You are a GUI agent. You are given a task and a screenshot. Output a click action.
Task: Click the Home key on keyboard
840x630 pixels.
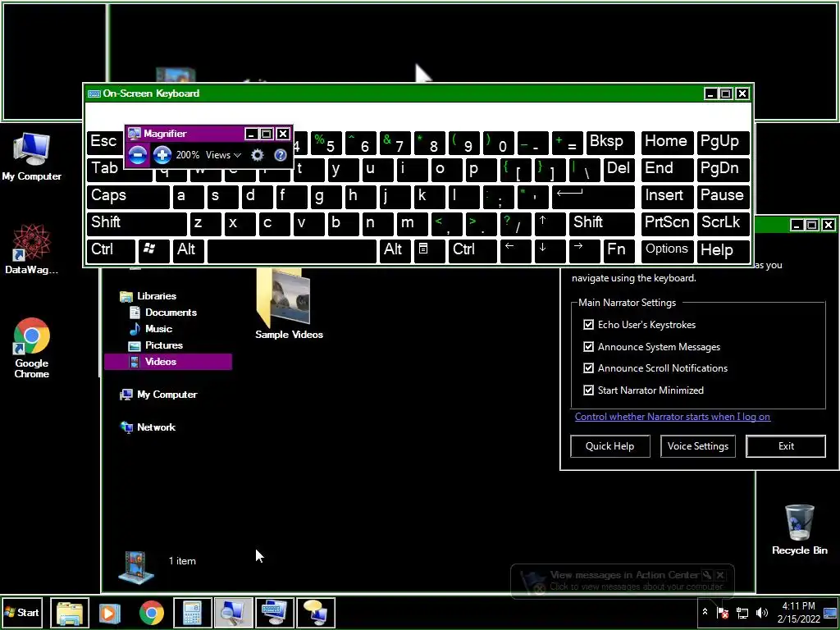667,143
